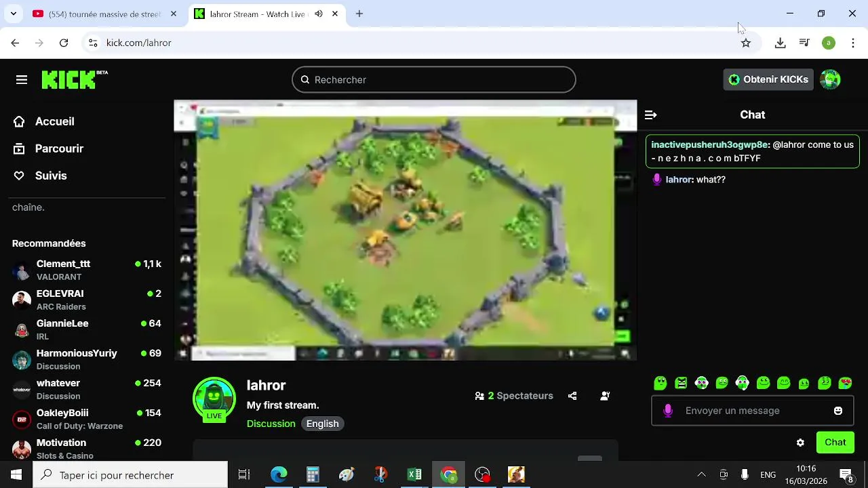Click the follow user icon
The height and width of the screenshot is (488, 868).
point(605,396)
